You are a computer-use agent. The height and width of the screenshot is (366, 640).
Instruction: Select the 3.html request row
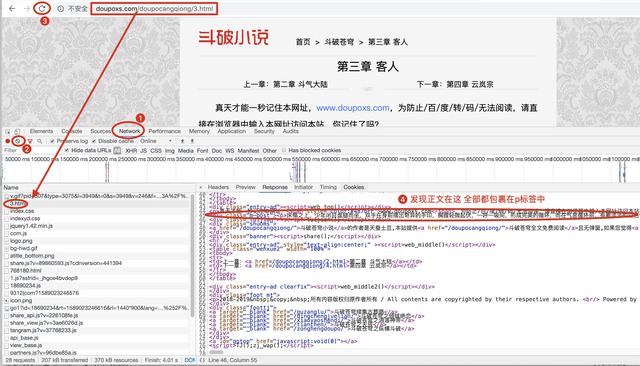pyautogui.click(x=97, y=203)
